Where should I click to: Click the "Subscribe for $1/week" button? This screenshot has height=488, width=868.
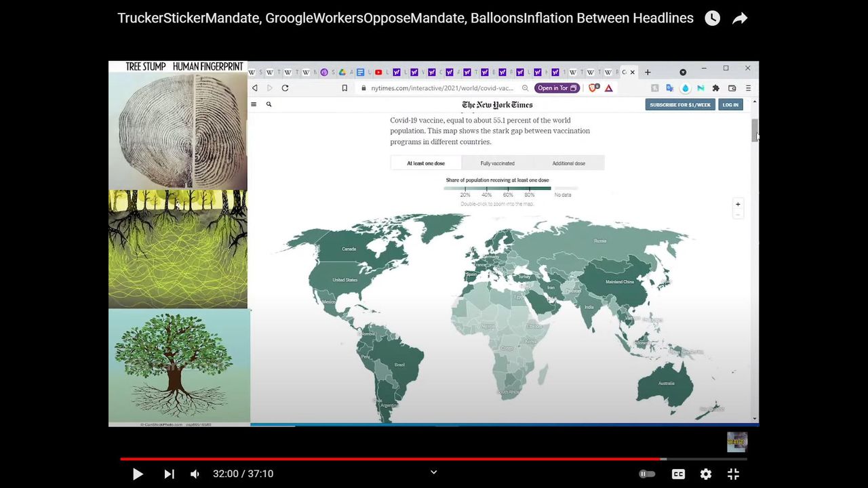click(x=679, y=104)
